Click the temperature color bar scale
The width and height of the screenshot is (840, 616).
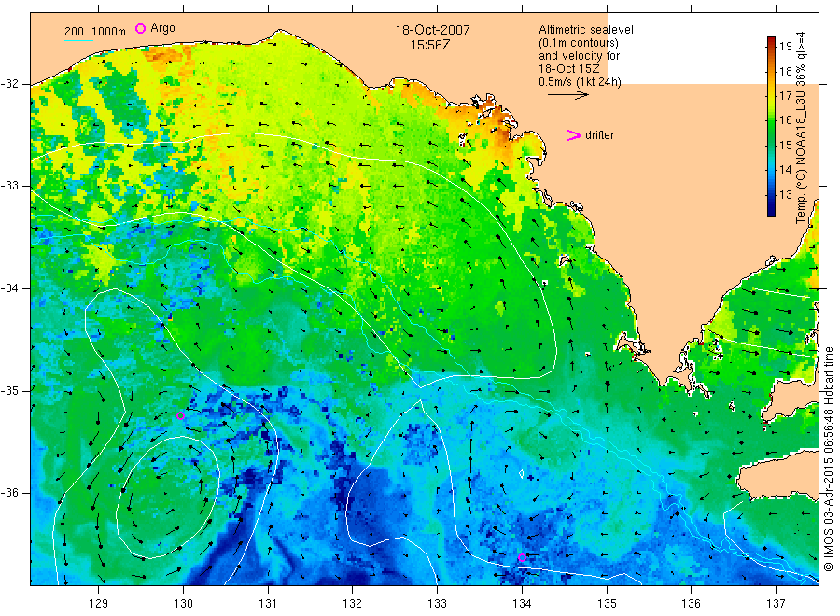pos(772,126)
